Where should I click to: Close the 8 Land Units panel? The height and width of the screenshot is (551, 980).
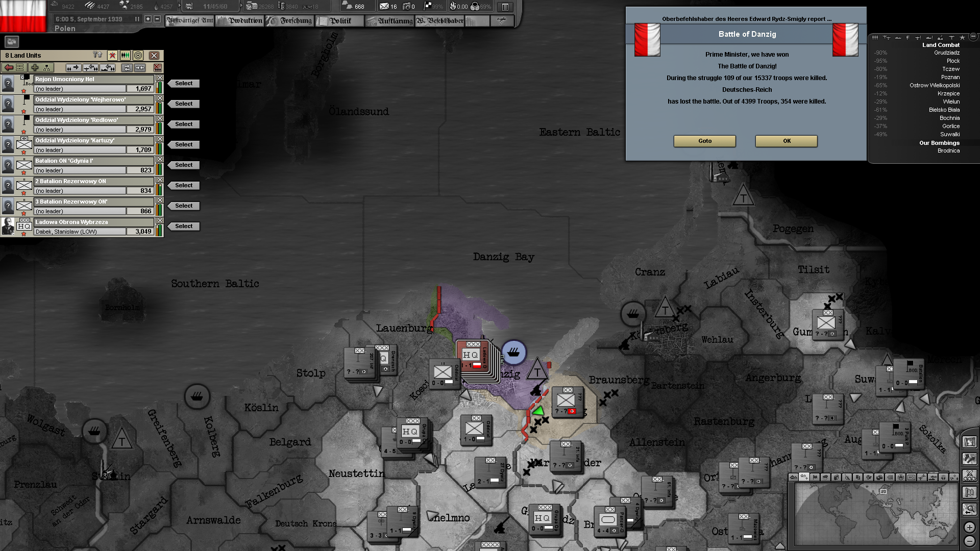154,55
